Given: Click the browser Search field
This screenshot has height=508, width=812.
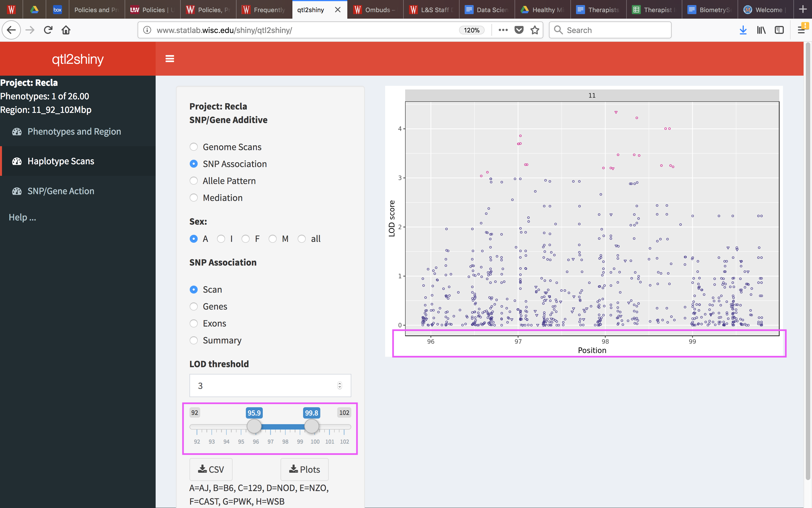Looking at the screenshot, I should pos(610,30).
